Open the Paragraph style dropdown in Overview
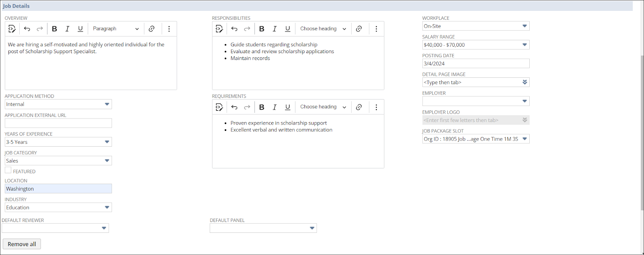Viewport: 644px width, 255px height. pyautogui.click(x=116, y=29)
